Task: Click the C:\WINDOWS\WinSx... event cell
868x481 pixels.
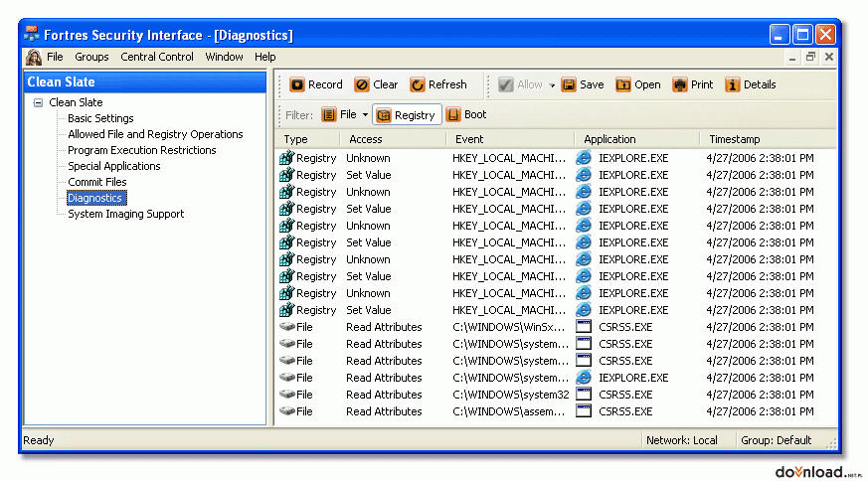Action: click(508, 327)
